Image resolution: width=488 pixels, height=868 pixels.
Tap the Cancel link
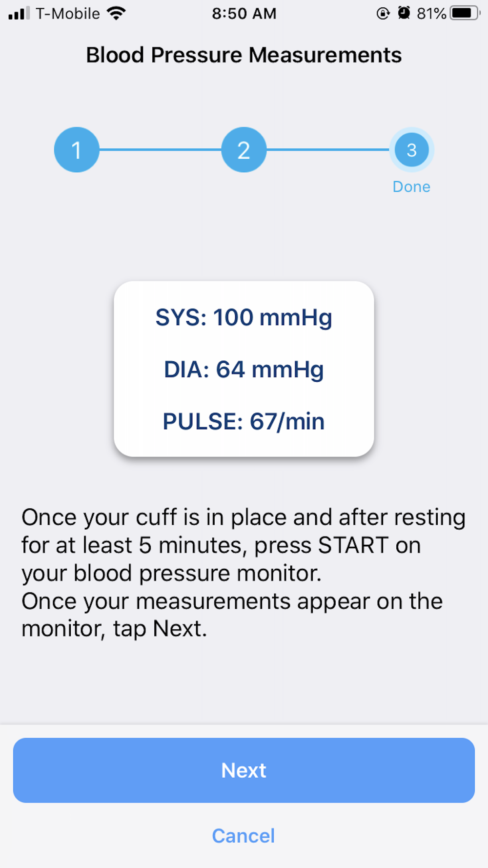pyautogui.click(x=244, y=836)
